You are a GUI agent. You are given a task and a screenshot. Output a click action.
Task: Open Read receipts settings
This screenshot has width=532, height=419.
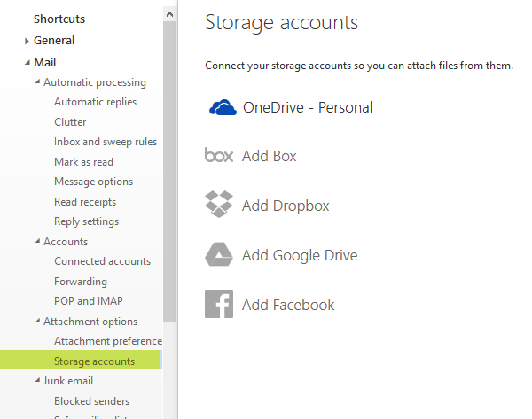click(85, 202)
